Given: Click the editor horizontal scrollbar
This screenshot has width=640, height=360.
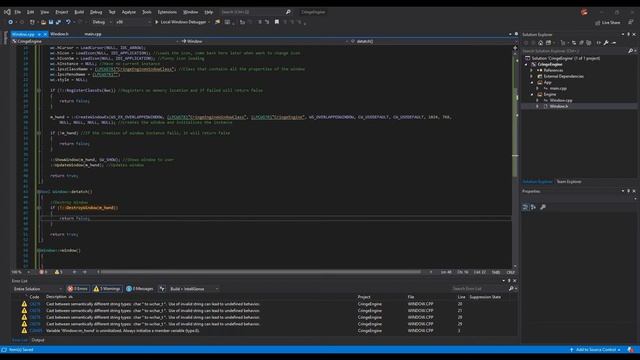Looking at the screenshot, I should (261, 272).
